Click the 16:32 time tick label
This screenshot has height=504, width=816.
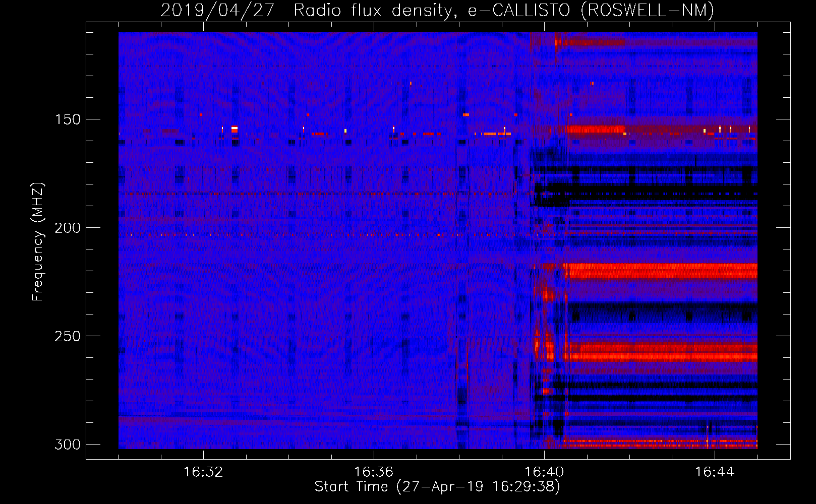[x=203, y=472]
